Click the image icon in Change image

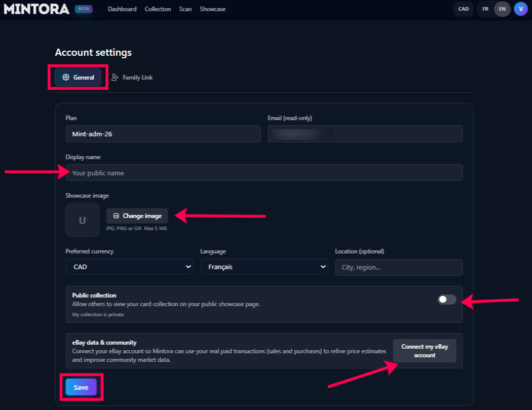pos(116,216)
